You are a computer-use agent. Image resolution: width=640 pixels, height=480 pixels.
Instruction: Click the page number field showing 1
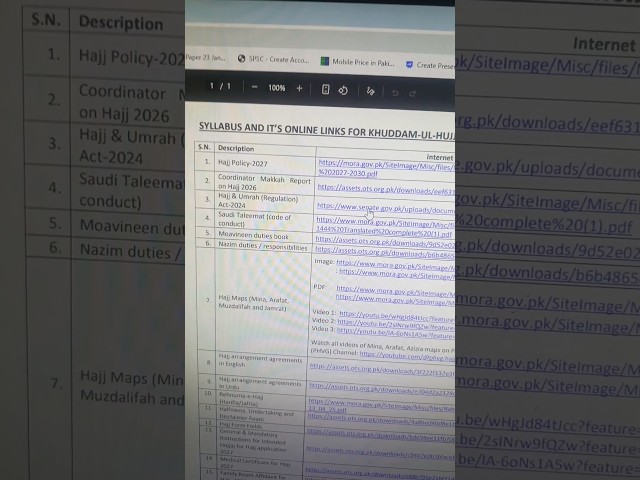pos(212,86)
